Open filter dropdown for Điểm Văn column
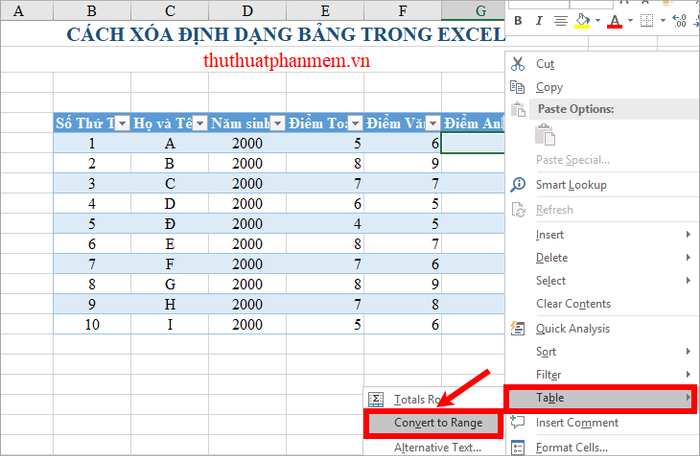 click(432, 124)
